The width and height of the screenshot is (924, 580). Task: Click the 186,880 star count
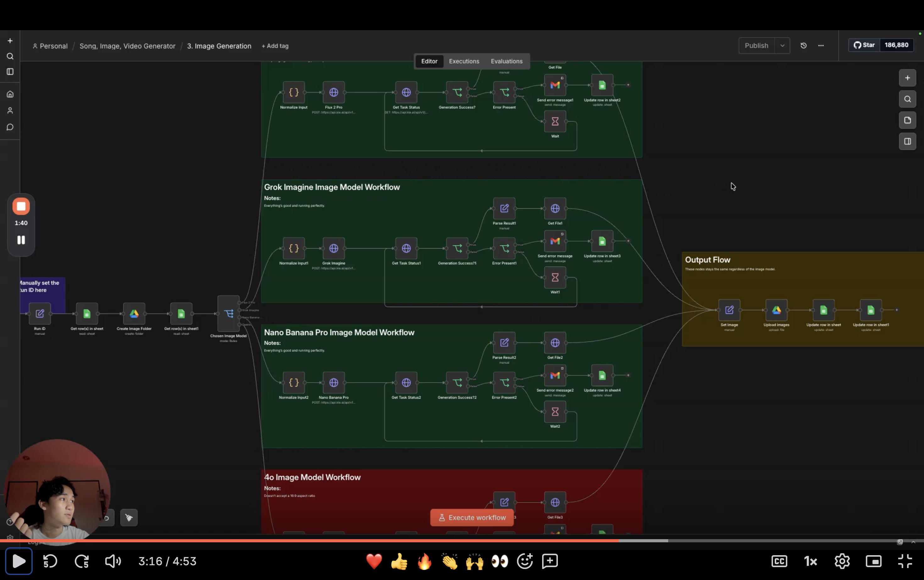pyautogui.click(x=896, y=45)
